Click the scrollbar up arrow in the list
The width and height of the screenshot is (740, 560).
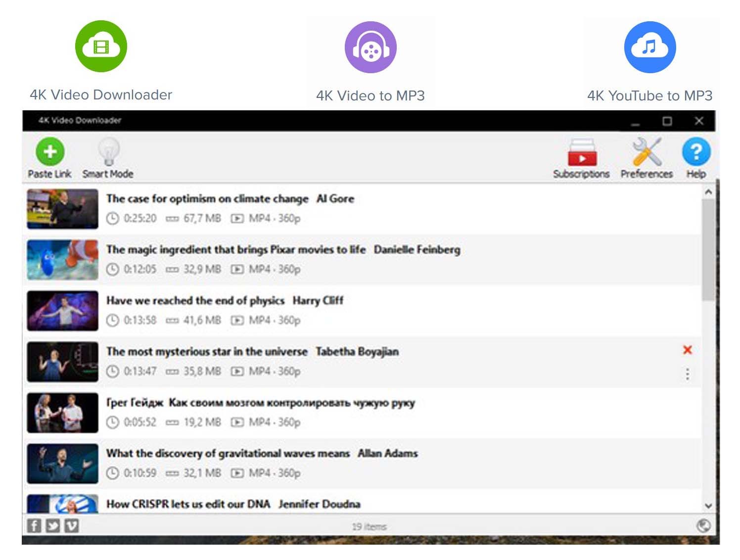[708, 191]
